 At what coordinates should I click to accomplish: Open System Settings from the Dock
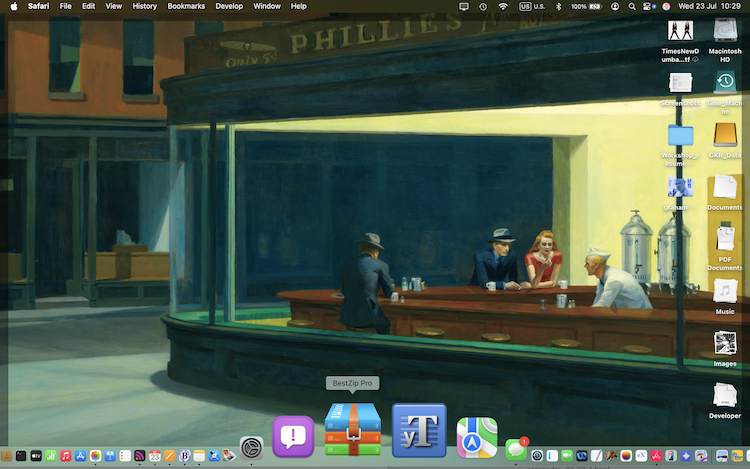(x=251, y=448)
